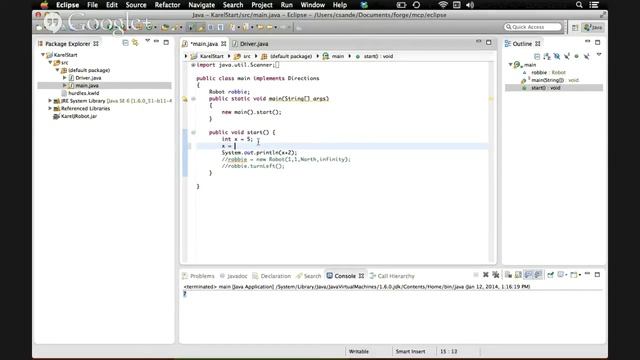640x360 pixels.
Task: Expand the JRE System Library node
Action: tap(50, 100)
